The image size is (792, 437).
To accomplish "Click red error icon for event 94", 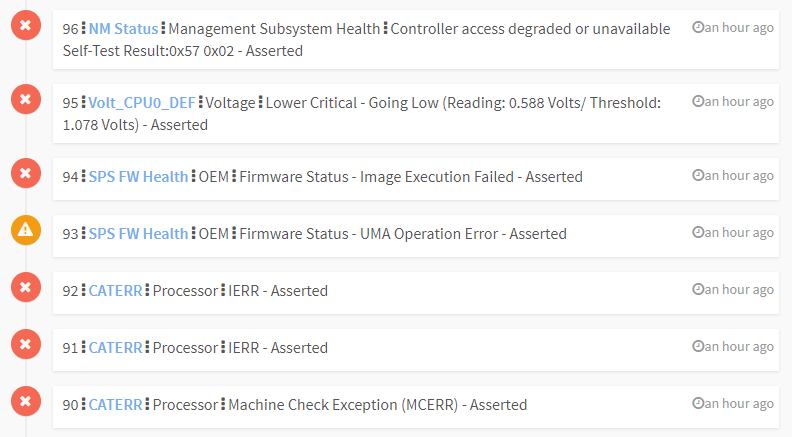I will (26, 173).
